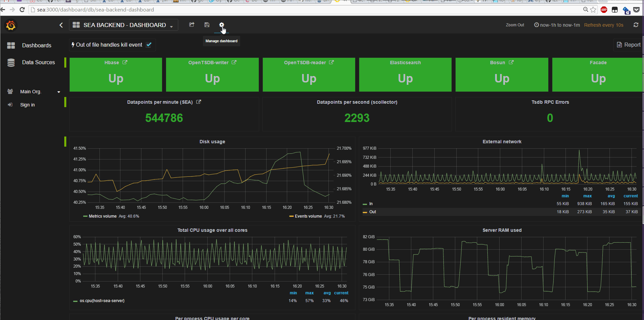Viewport: 644px width, 320px height.
Task: Open Bosun external link icon
Action: coord(511,62)
